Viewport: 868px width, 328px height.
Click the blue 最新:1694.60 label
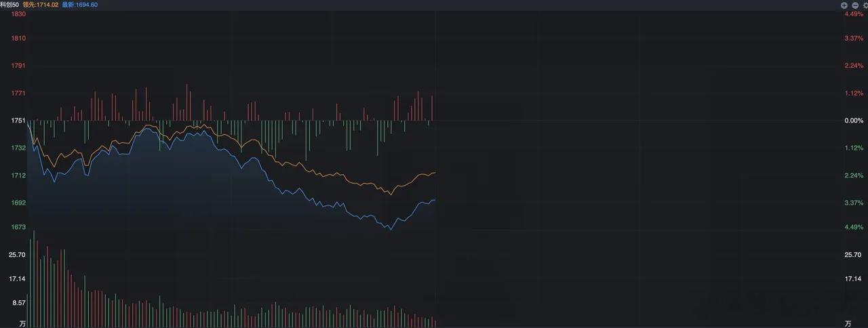click(x=81, y=5)
